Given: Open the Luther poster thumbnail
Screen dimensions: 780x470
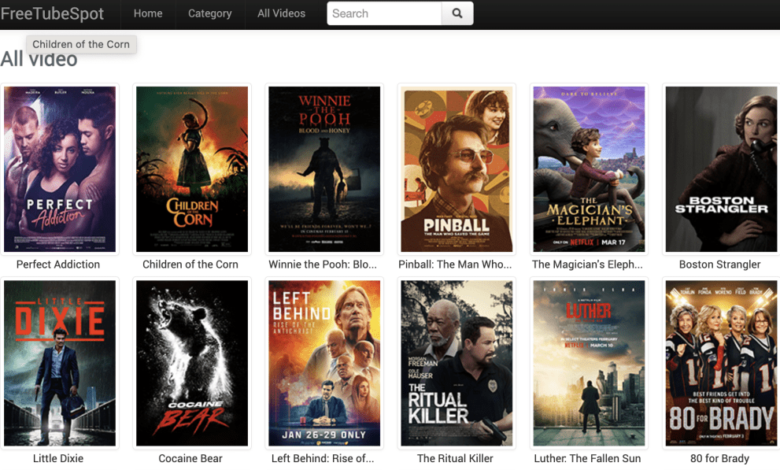Looking at the screenshot, I should pos(589,363).
